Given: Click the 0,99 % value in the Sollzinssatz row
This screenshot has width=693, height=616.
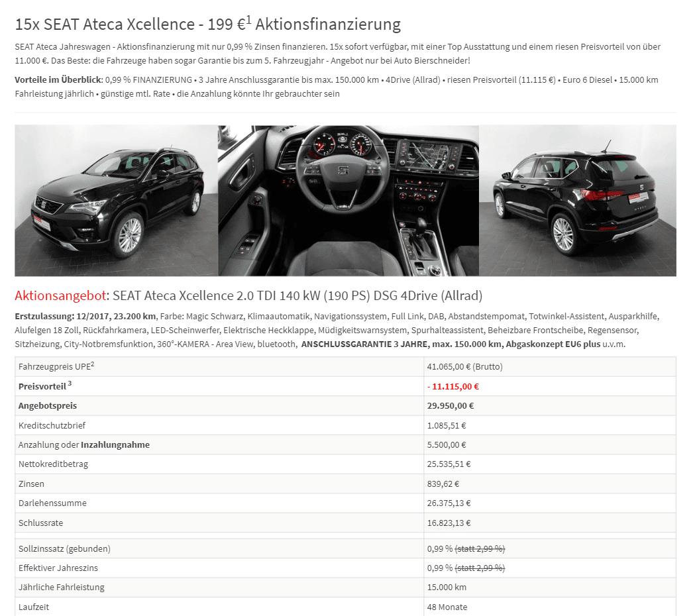Looking at the screenshot, I should coord(440,549).
